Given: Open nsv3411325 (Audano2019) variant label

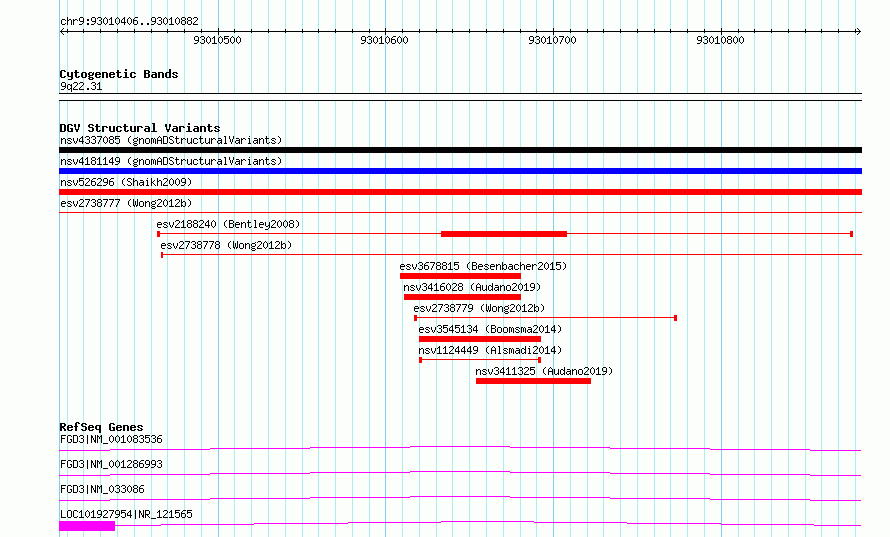Looking at the screenshot, I should [544, 371].
